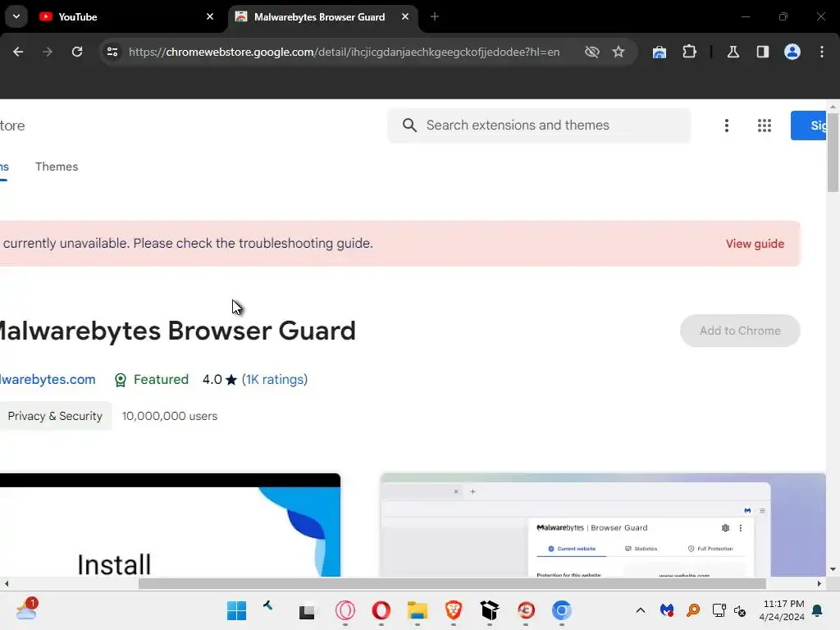Click the Featured badge
Screen dimensions: 840x630
[152, 379]
